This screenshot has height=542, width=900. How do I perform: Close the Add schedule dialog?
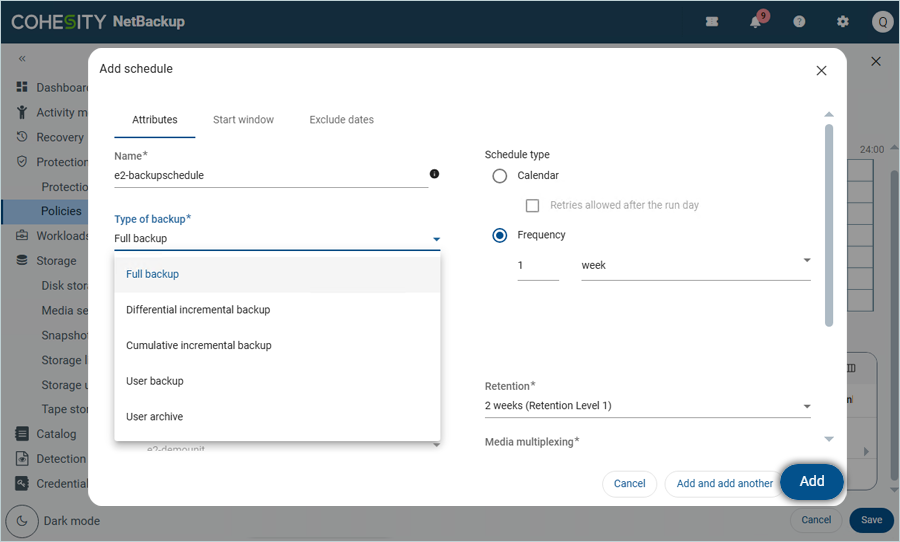pyautogui.click(x=821, y=71)
